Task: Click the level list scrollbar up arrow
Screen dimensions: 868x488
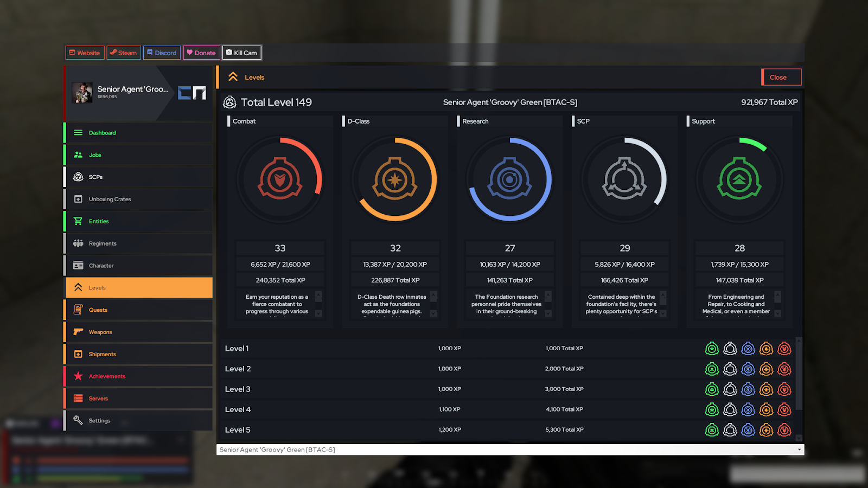Action: [799, 341]
